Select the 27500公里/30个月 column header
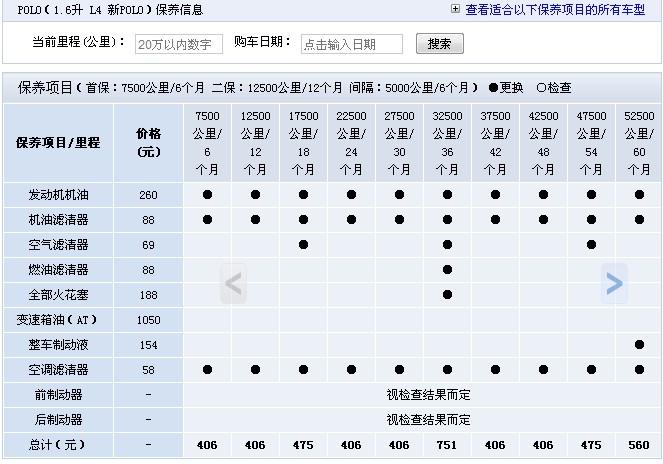Image resolution: width=663 pixels, height=464 pixels. 399,143
